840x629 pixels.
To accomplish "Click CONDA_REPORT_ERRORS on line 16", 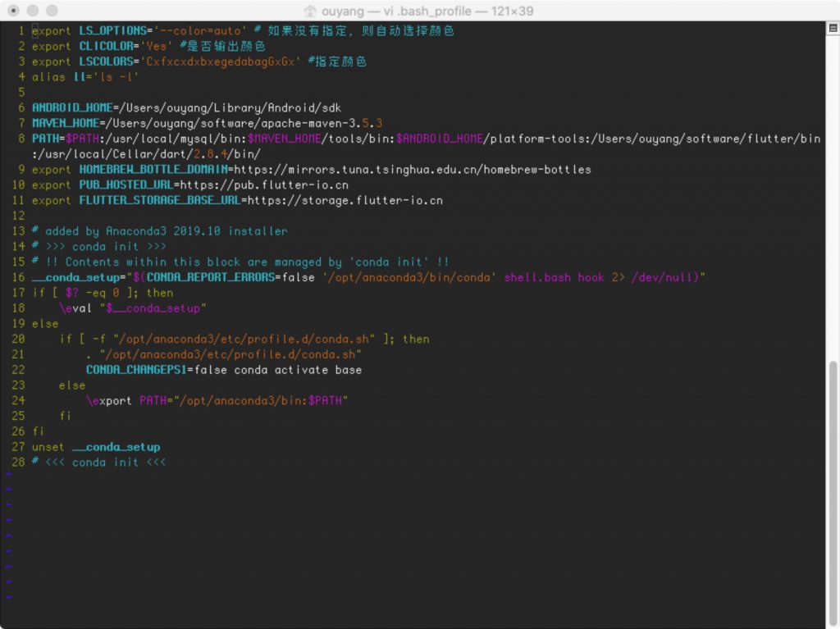I will tap(210, 277).
